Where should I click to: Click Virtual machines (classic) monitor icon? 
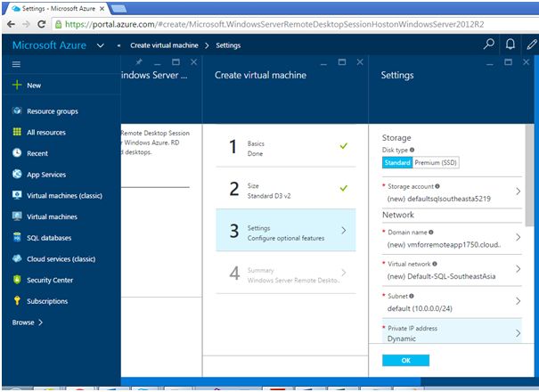pyautogui.click(x=17, y=195)
